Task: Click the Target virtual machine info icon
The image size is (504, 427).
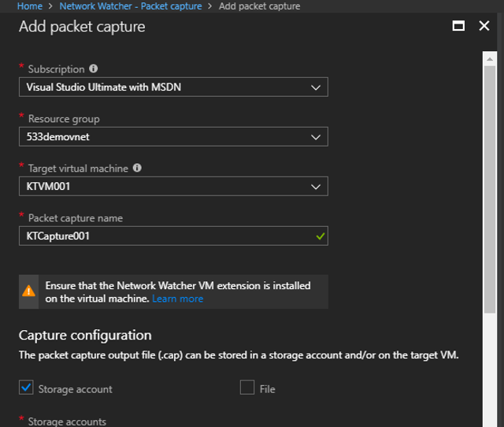Action: coord(137,168)
